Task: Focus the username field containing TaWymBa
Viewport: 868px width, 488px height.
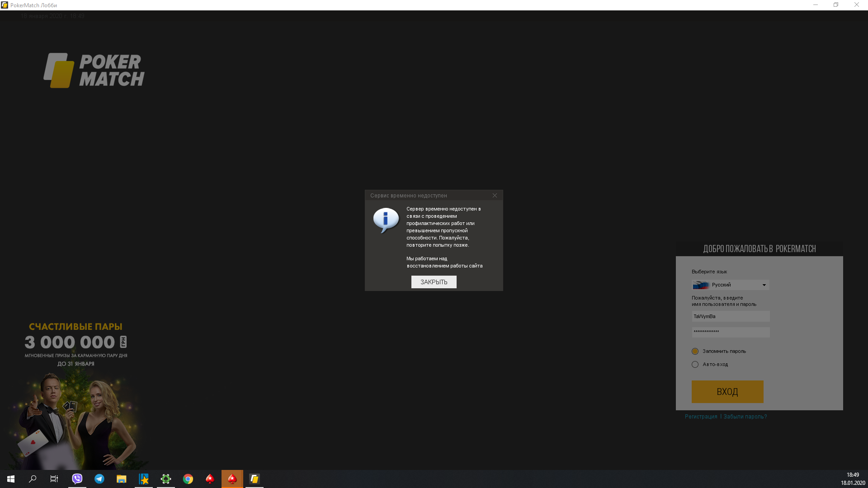Action: pos(730,316)
